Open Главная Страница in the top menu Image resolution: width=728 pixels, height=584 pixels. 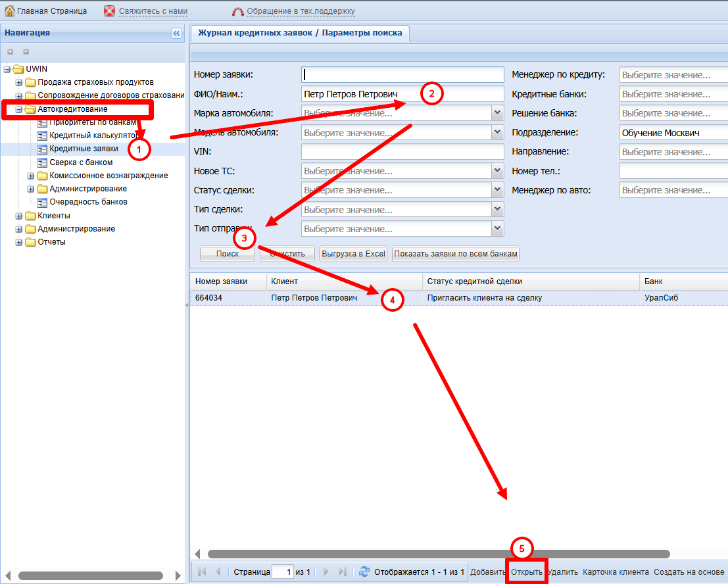click(52, 11)
